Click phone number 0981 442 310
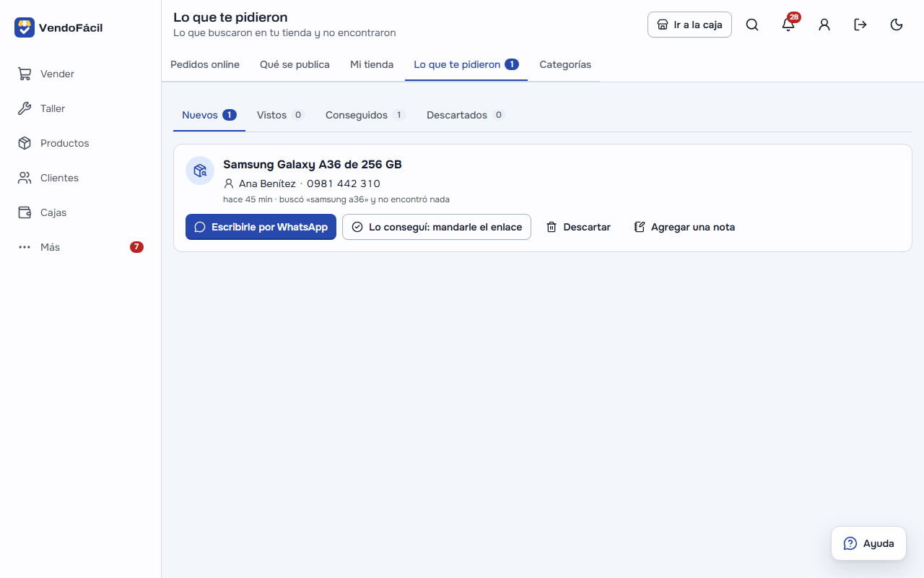The width and height of the screenshot is (924, 578). 344,184
